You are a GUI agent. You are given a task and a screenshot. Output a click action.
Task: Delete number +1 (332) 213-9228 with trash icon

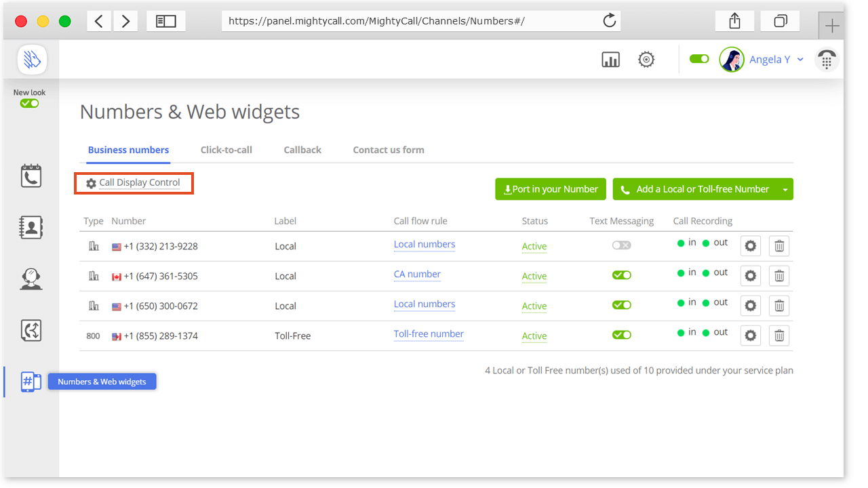(x=779, y=246)
